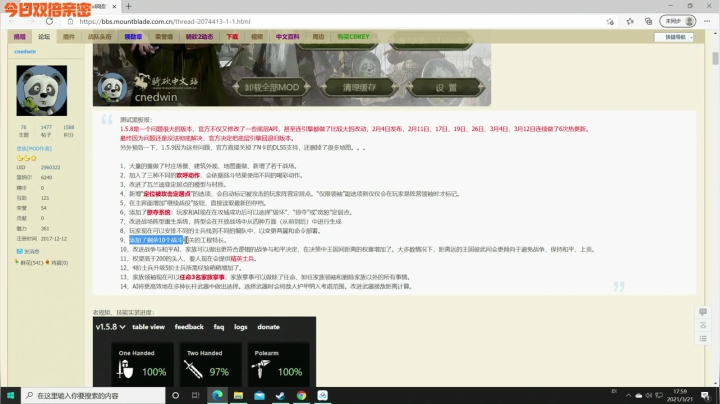This screenshot has width=720, height=404.
Task: Open the Mail app on the taskbar
Action: click(259, 395)
